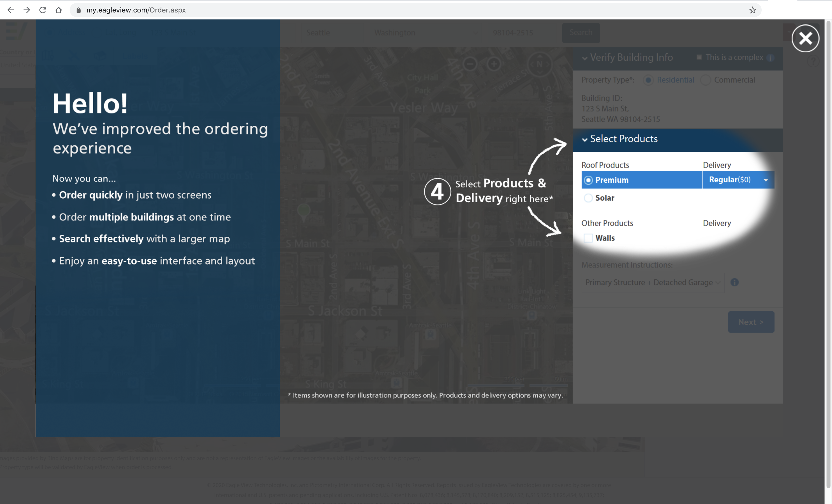Collapse the Verify Building Info section
Image resolution: width=832 pixels, height=504 pixels.
[585, 58]
